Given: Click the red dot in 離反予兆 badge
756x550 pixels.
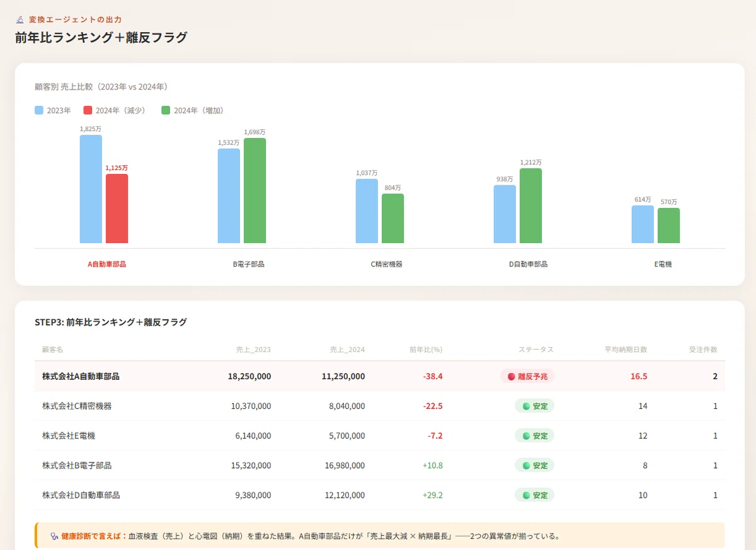Looking at the screenshot, I should click(x=511, y=377).
